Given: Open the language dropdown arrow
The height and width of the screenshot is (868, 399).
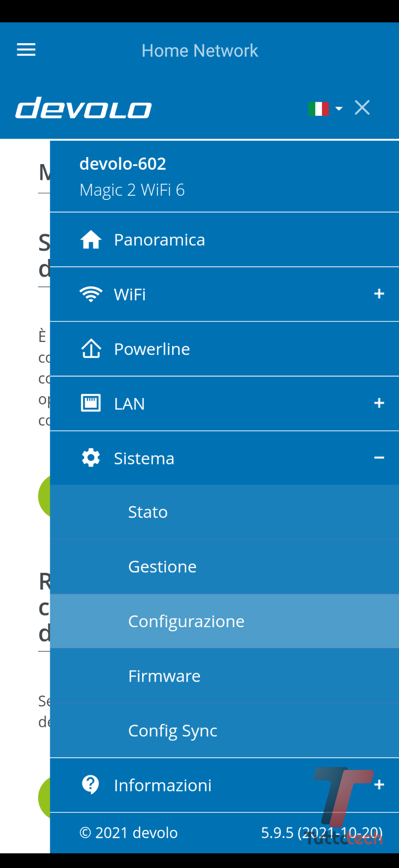Looking at the screenshot, I should 339,109.
